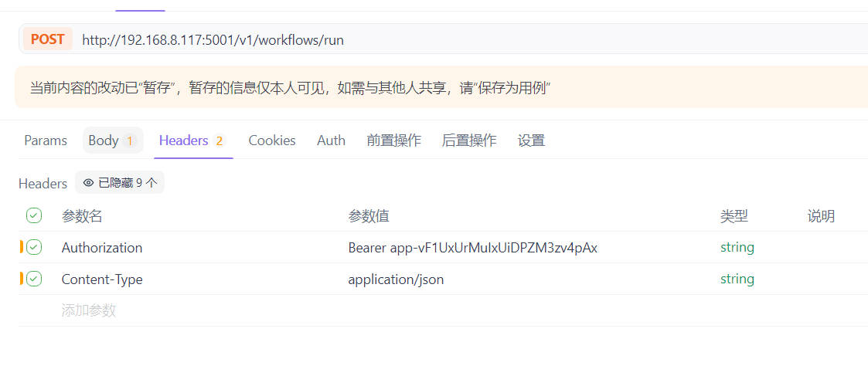
Task: Uncheck the Content-Type header checkbox
Action: [34, 279]
